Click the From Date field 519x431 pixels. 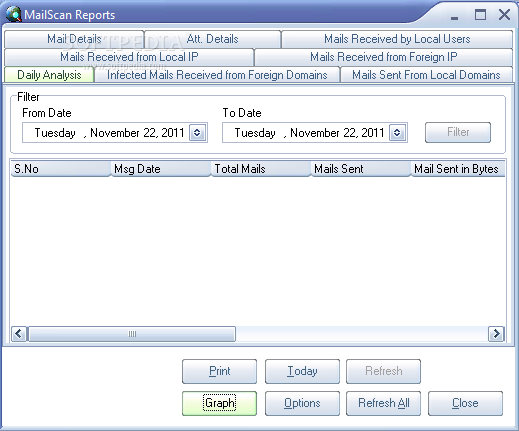pyautogui.click(x=115, y=133)
